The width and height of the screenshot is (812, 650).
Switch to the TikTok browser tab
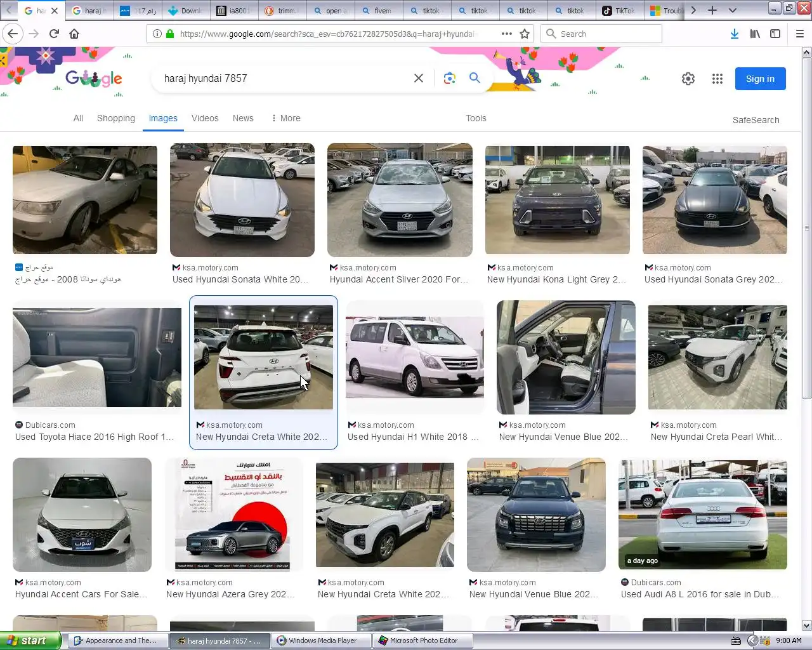619,11
